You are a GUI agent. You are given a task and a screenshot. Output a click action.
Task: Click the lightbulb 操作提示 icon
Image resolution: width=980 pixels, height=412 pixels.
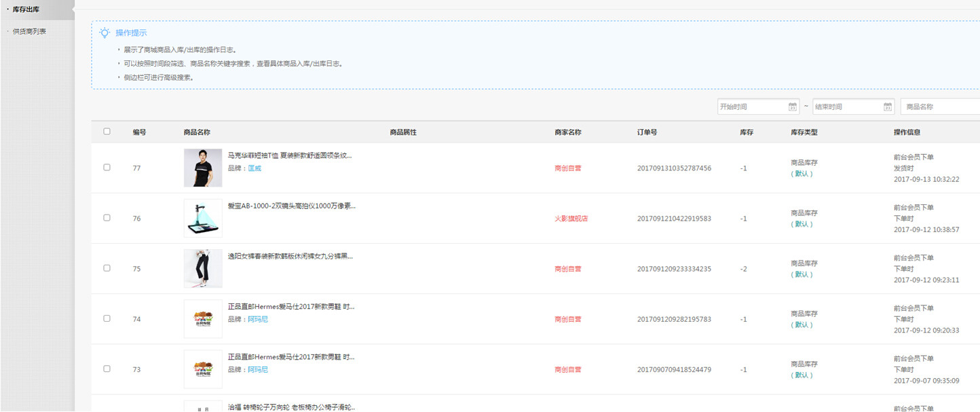tap(105, 33)
